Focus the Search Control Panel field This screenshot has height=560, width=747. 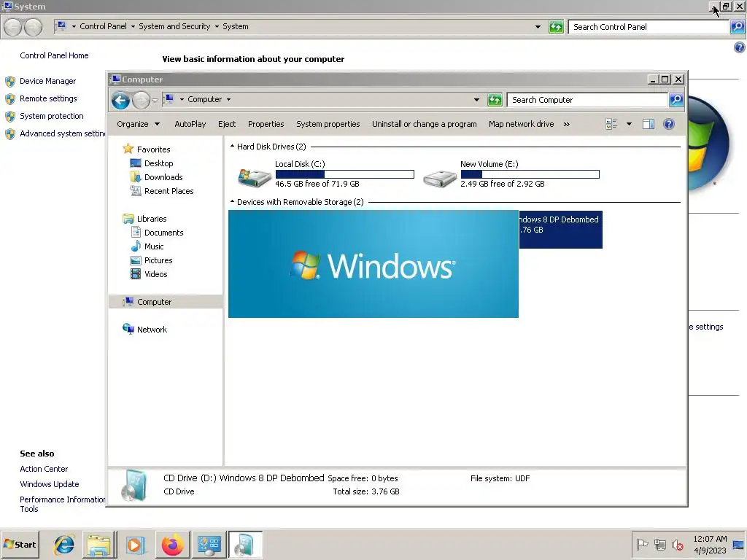pyautogui.click(x=649, y=27)
